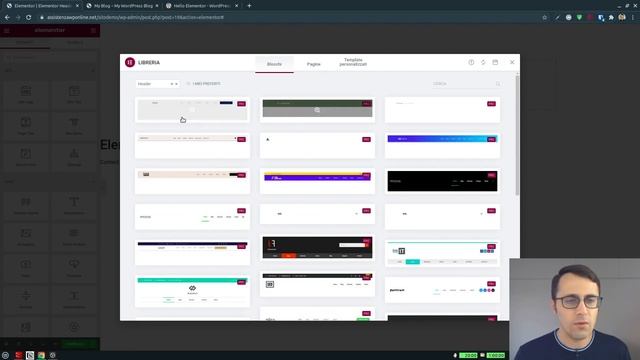The width and height of the screenshot is (640, 360).
Task: Open the Elementor panel hamburger menu
Action: coord(7,31)
